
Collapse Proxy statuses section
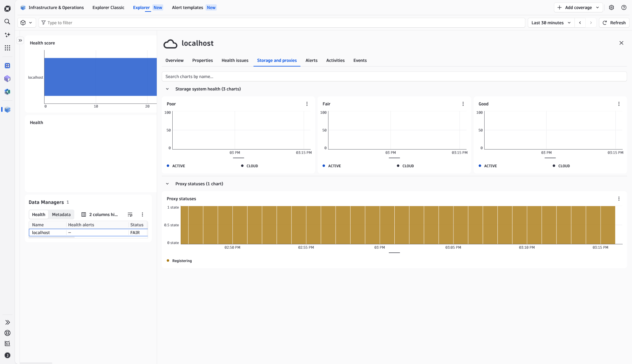pyautogui.click(x=167, y=184)
